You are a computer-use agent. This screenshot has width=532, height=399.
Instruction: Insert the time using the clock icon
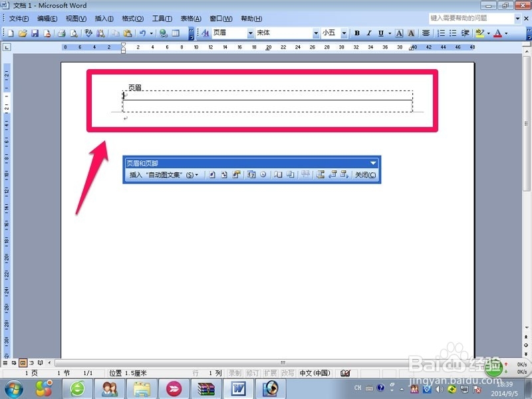pyautogui.click(x=263, y=175)
